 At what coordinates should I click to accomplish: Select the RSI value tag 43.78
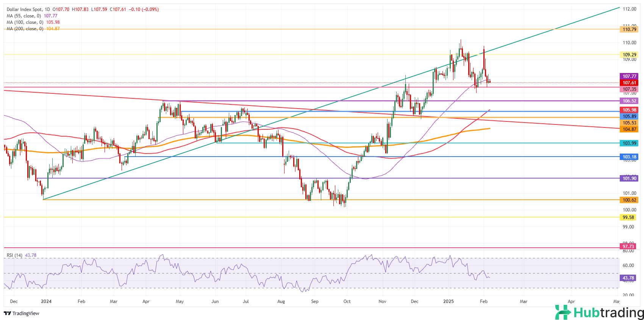(x=628, y=278)
